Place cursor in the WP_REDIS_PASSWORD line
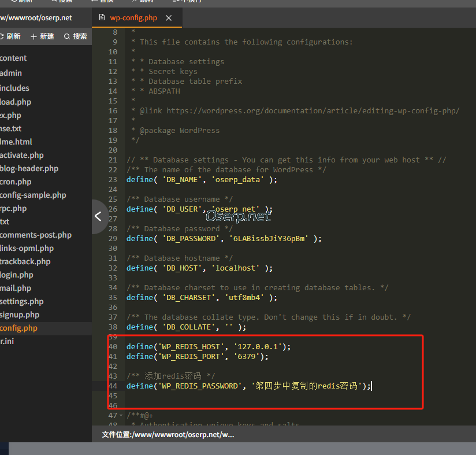This screenshot has width=476, height=455. pos(248,386)
